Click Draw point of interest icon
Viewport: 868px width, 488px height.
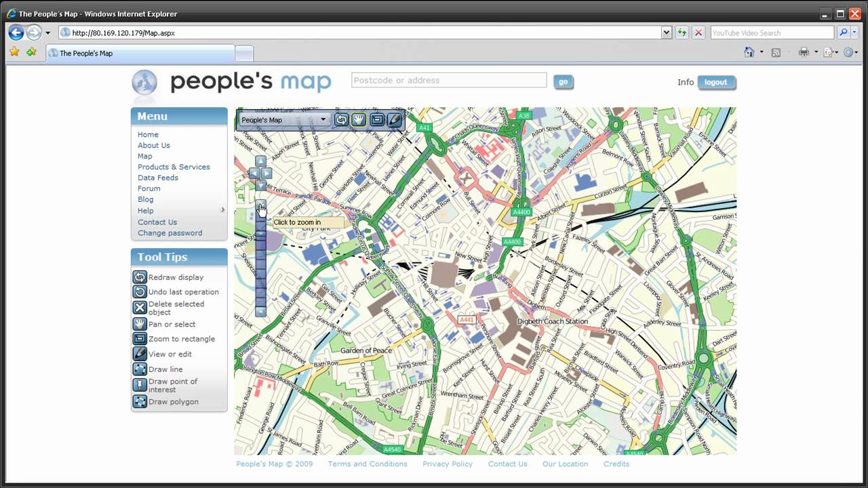140,386
